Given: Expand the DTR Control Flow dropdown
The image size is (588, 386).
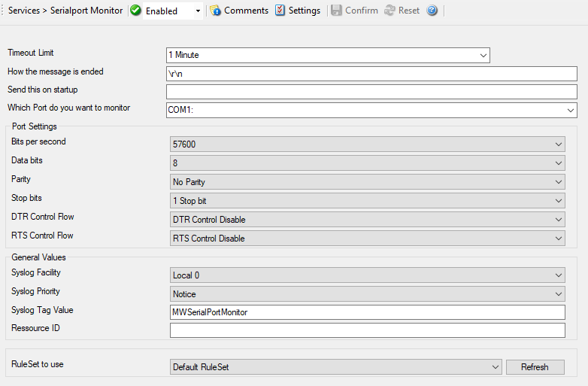Looking at the screenshot, I should tap(558, 220).
